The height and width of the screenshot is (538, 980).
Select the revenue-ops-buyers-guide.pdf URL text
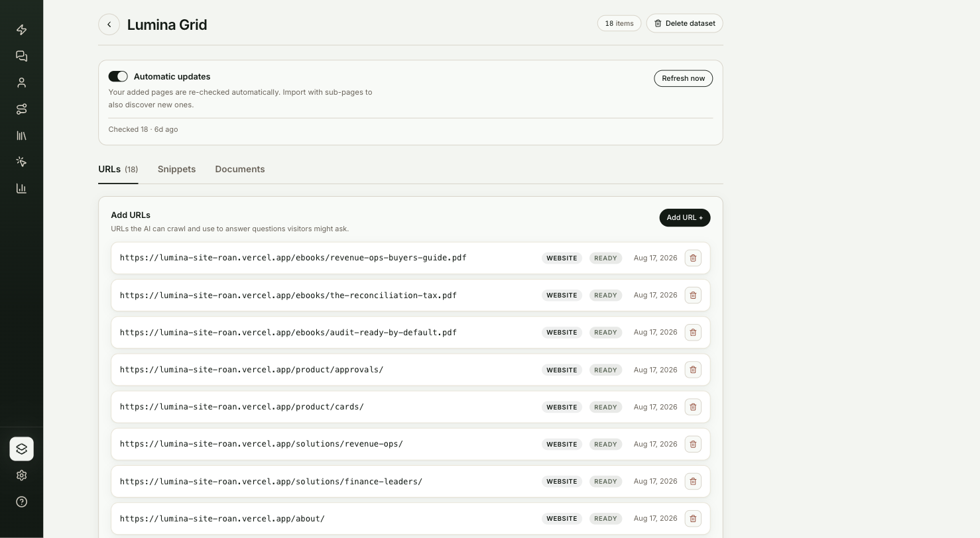click(x=293, y=258)
